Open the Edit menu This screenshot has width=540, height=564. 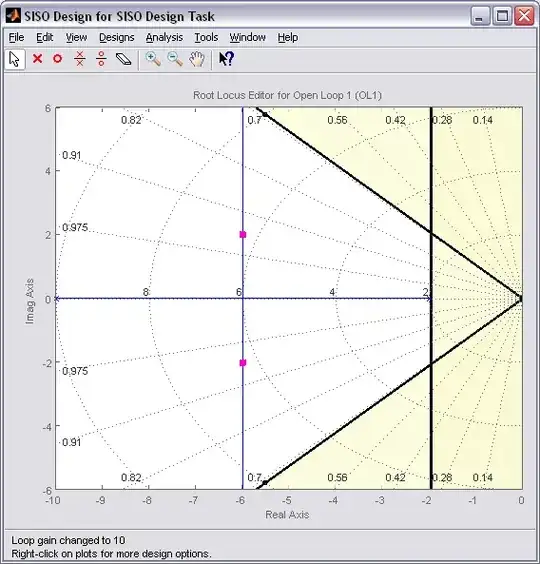point(45,37)
